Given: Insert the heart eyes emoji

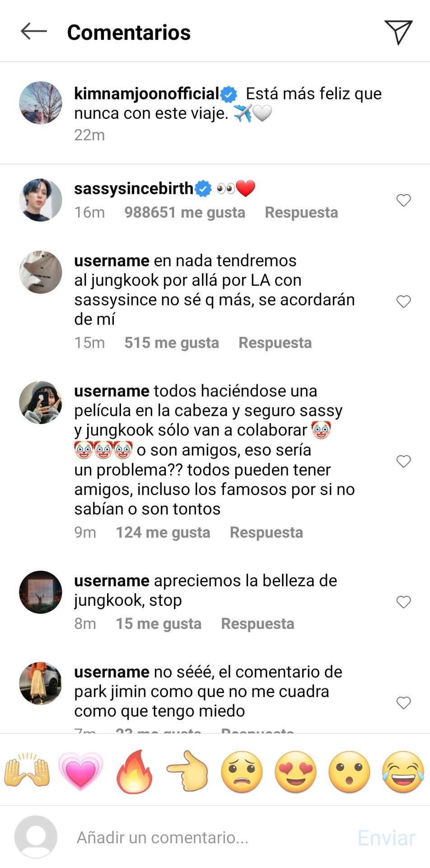Looking at the screenshot, I should click(295, 772).
